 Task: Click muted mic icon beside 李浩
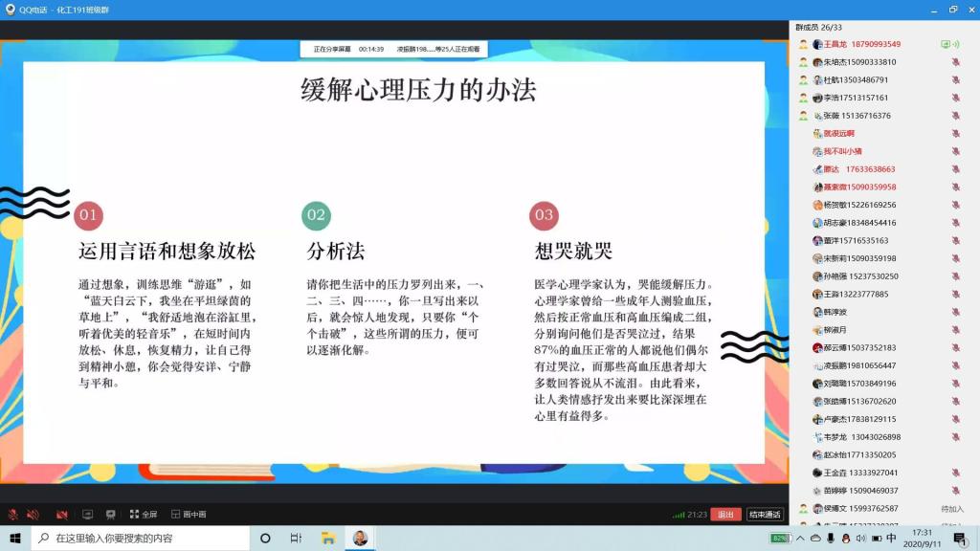[955, 98]
